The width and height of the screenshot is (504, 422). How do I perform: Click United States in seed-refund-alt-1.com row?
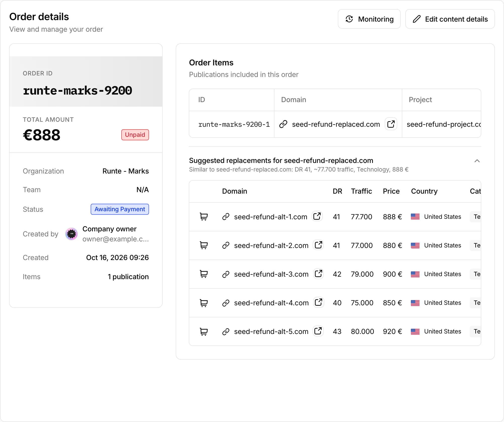pos(443,217)
